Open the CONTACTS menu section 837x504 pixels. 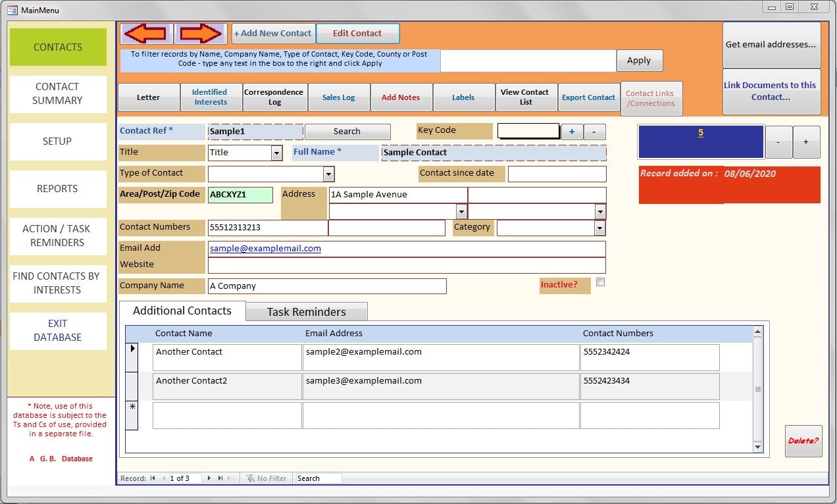(58, 47)
